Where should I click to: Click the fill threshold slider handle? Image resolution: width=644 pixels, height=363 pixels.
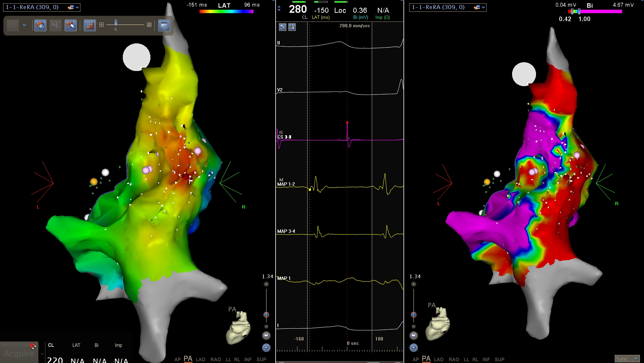click(116, 23)
